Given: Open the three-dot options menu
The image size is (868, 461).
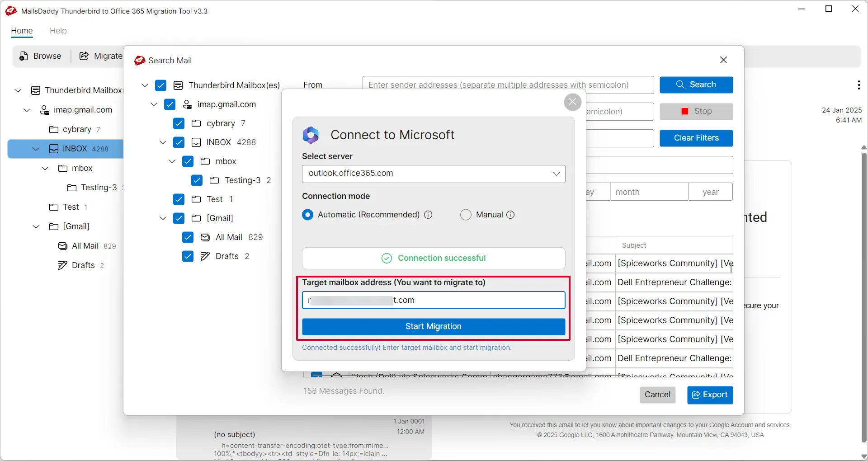Looking at the screenshot, I should pyautogui.click(x=859, y=85).
